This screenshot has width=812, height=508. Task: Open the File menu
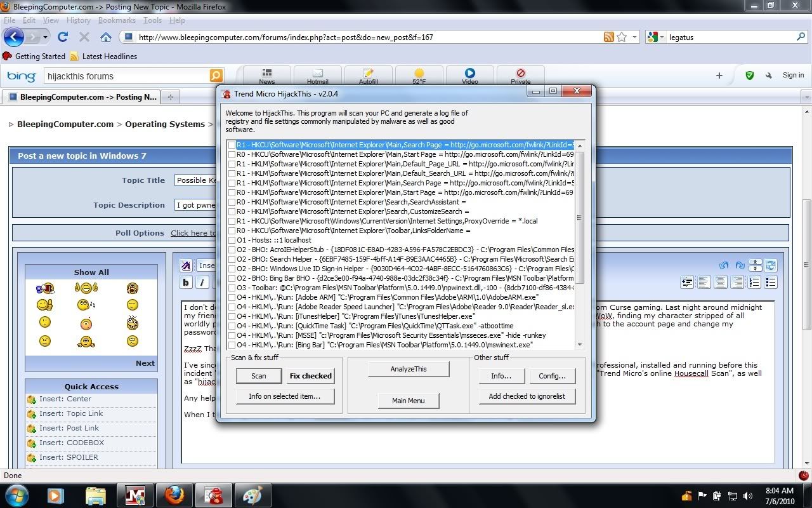point(10,20)
